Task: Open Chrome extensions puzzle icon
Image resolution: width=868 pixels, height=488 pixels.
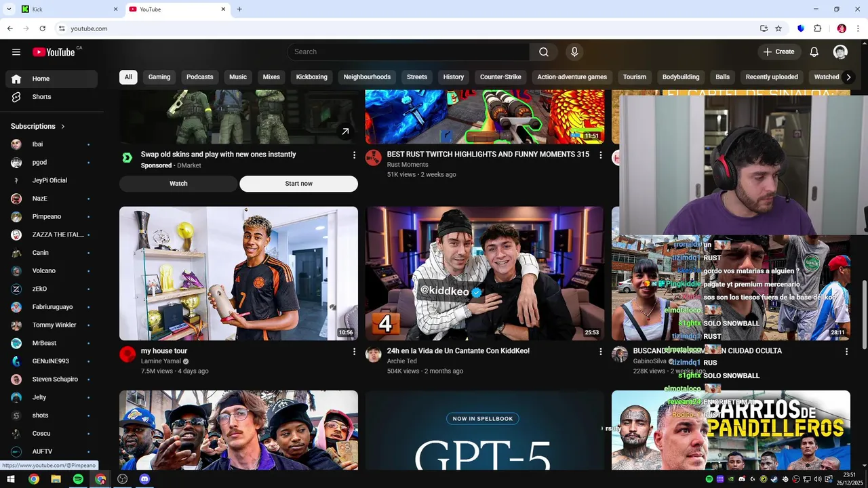Action: click(x=817, y=28)
